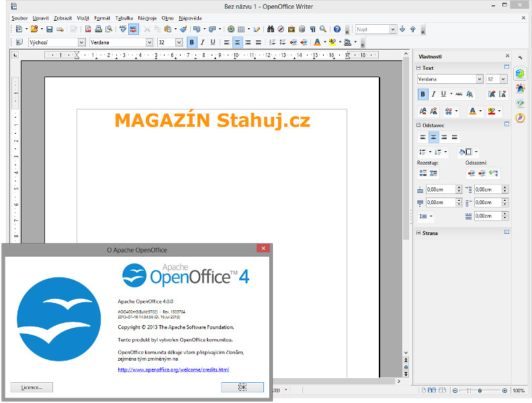Viewport: 532px width, 403px height.
Task: Increase indent in the formatting toolbar
Action: point(304,42)
